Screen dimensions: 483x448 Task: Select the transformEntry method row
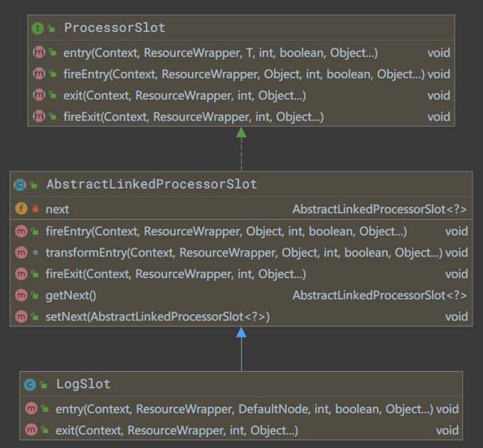(243, 252)
